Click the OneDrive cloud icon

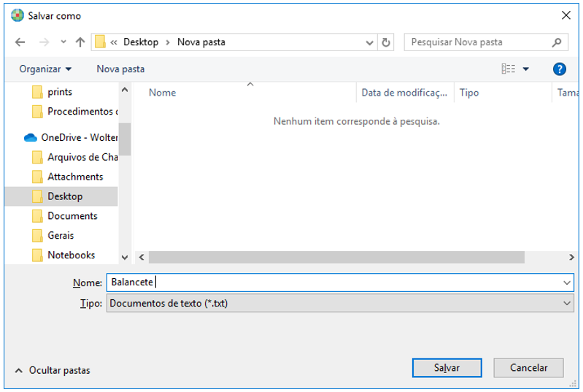[31, 138]
